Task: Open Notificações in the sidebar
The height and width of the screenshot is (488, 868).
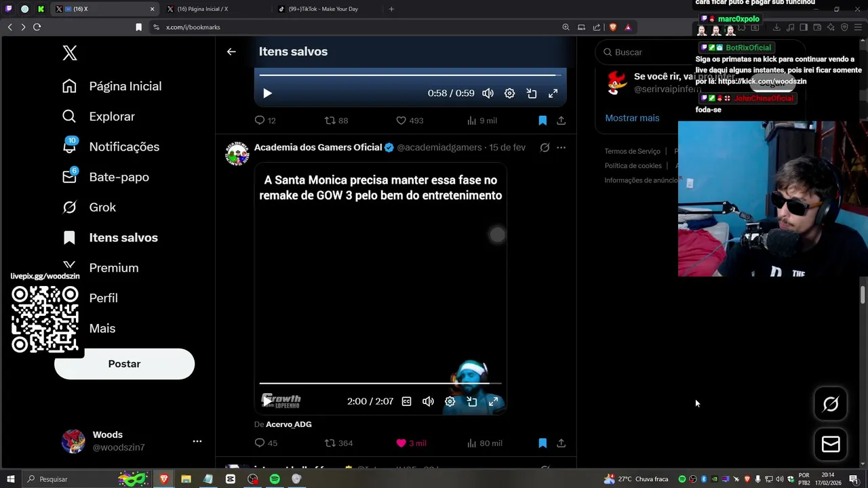Action: click(111, 146)
